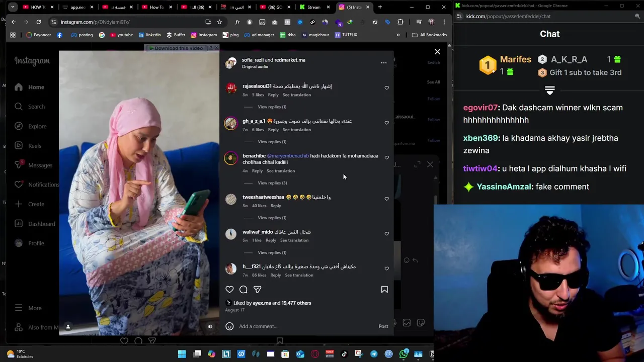
Task: Switch to the Stream browser tab
Action: coord(314,7)
